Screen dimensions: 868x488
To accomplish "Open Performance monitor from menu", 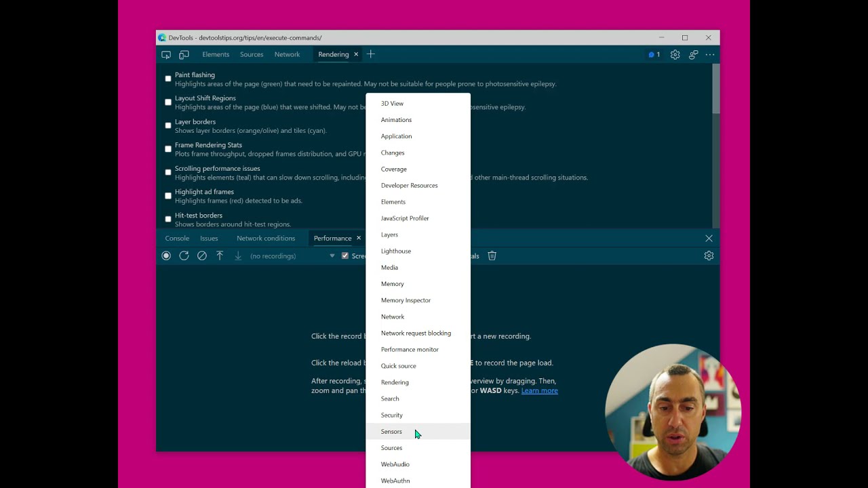I will [418, 350].
